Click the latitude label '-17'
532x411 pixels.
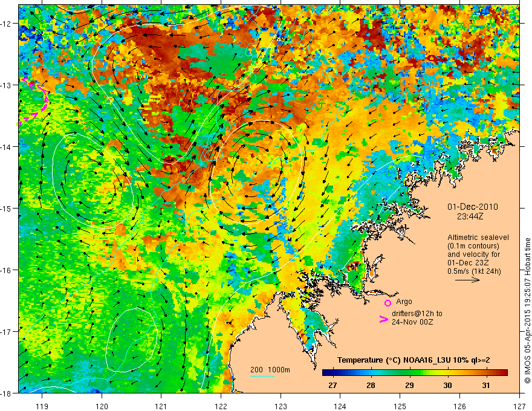tap(6, 332)
